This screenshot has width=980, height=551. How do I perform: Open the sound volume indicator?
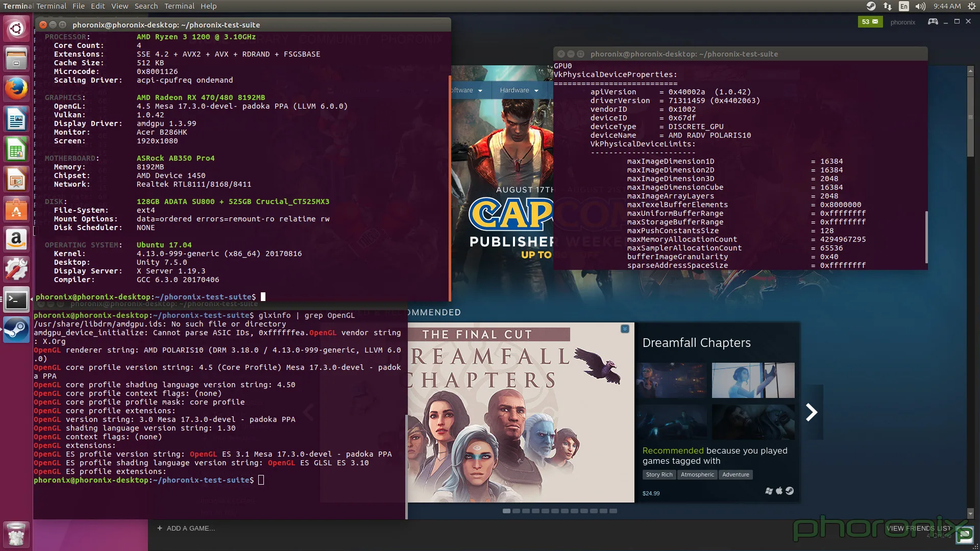tap(920, 6)
